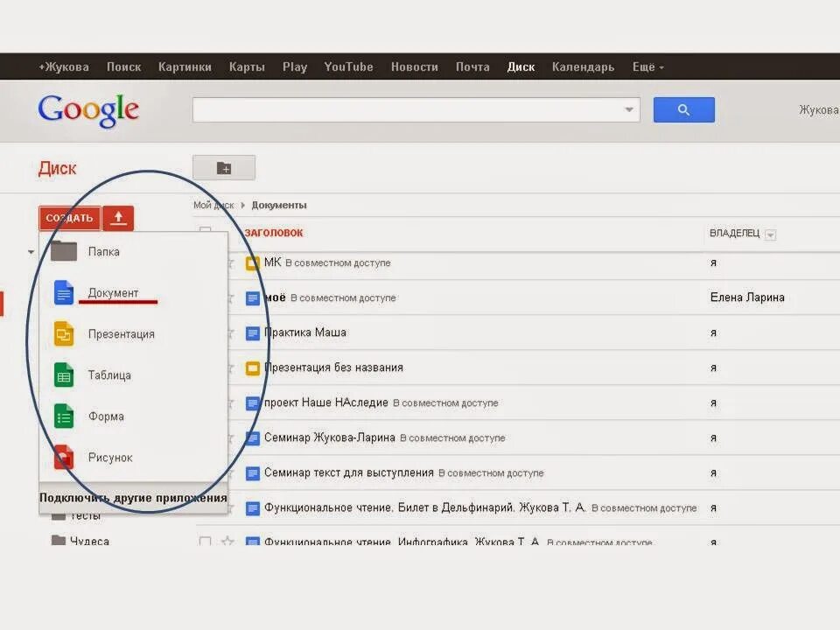Sort by the ЗАГОЛОВОК column header
This screenshot has height=630, width=840.
coord(274,233)
